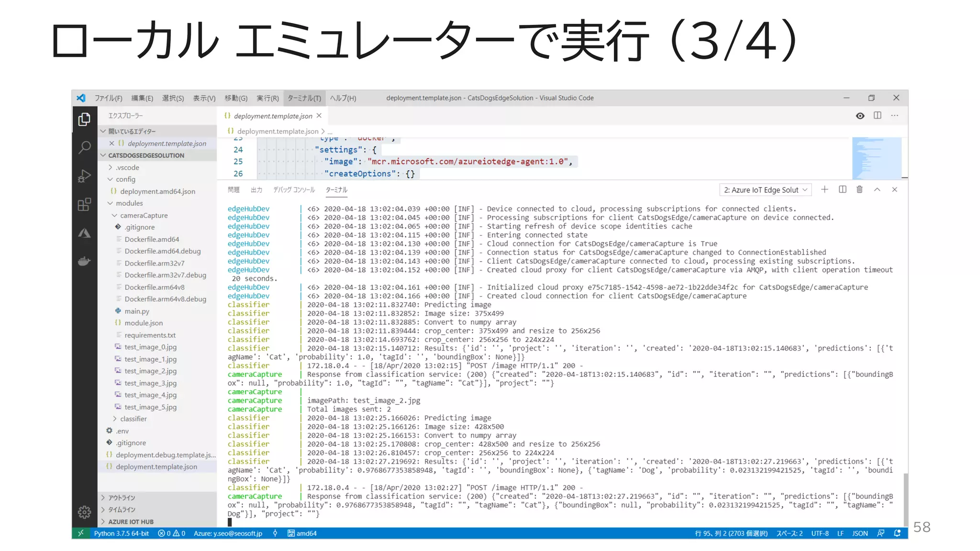980x551 pixels.
Task: Click Python 3.7.5 64-bit interpreter in status bar
Action: [122, 533]
